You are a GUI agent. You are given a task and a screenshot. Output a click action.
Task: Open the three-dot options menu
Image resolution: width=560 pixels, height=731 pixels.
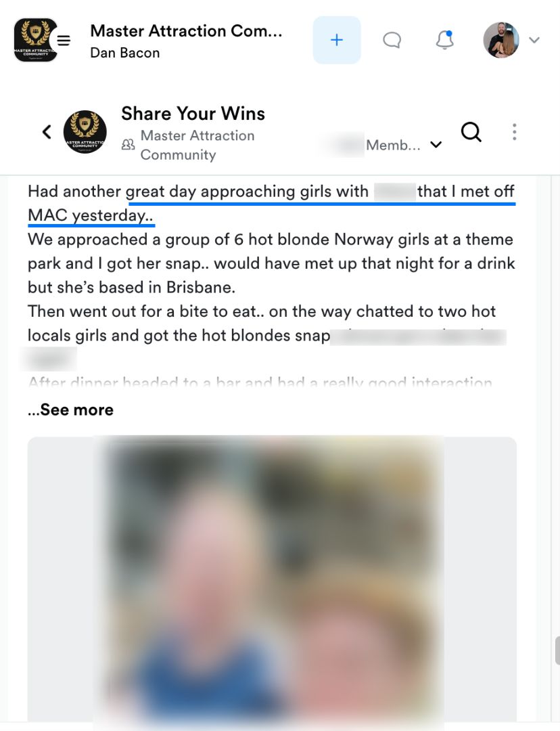(514, 132)
